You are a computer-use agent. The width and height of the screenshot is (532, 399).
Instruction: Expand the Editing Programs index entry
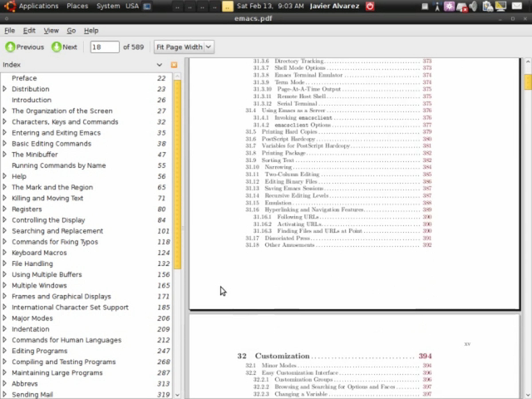(x=4, y=351)
